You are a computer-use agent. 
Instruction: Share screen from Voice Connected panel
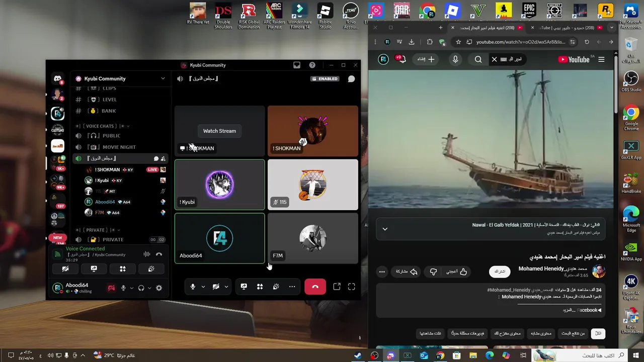(94, 269)
